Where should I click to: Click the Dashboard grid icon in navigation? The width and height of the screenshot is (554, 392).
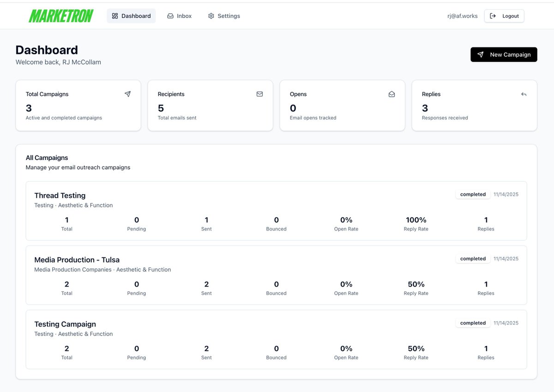pyautogui.click(x=115, y=16)
